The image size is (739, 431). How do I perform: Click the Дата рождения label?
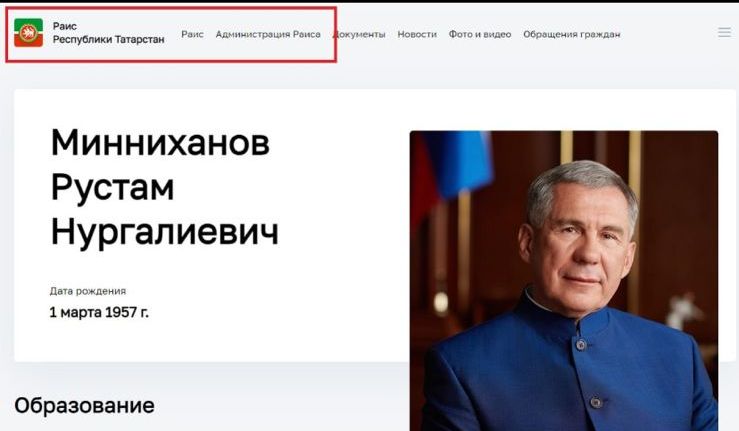click(x=88, y=291)
